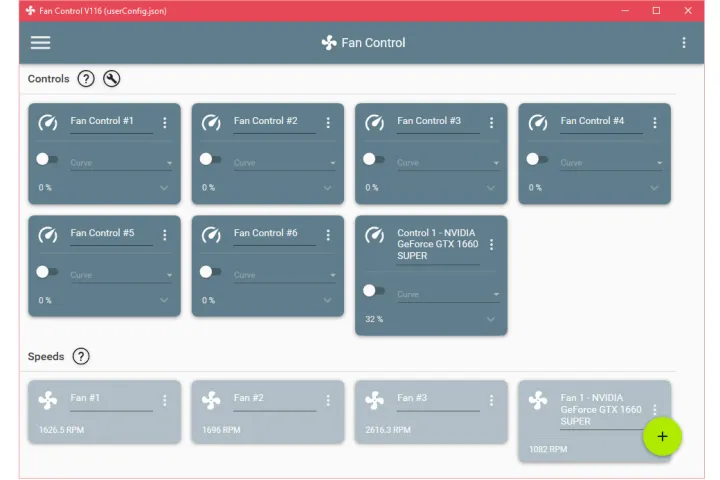The height and width of the screenshot is (480, 720).
Task: Expand Fan Control #4 card details chevron
Action: click(x=654, y=188)
